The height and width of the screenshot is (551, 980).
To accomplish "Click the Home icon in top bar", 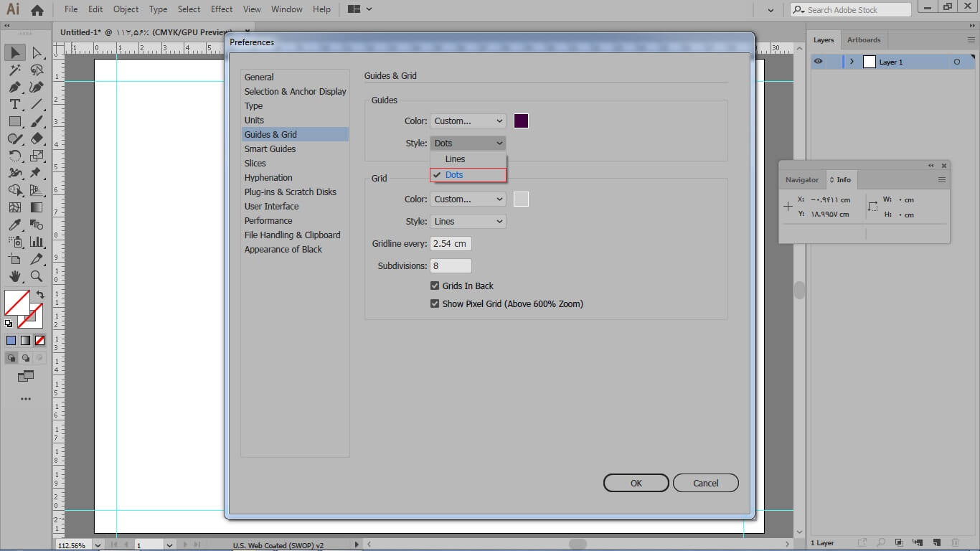I will pos(37,10).
